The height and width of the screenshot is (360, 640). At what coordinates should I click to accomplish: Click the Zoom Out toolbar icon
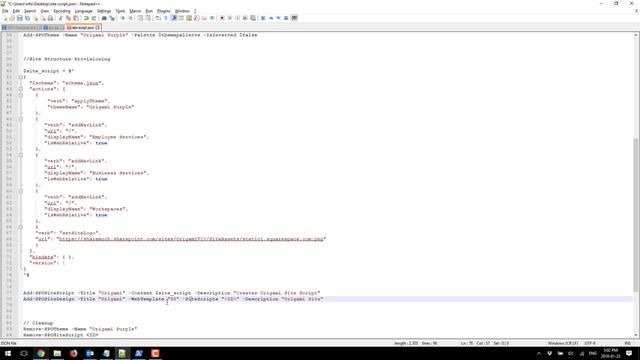pos(130,18)
